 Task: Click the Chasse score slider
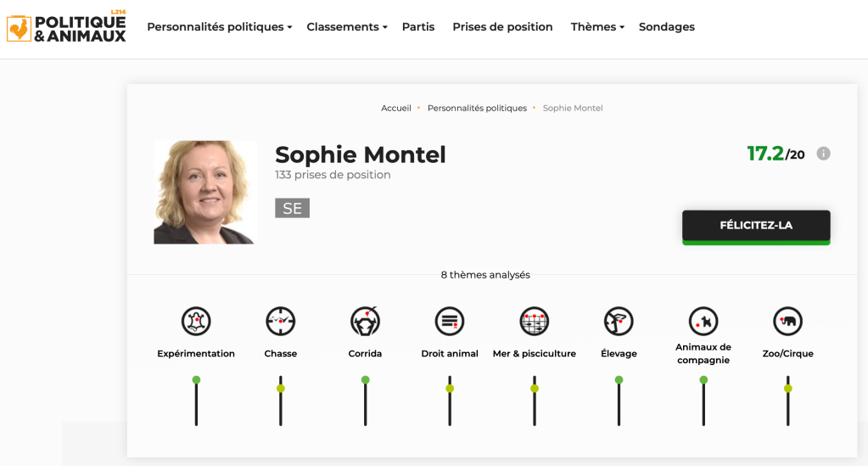click(x=281, y=401)
